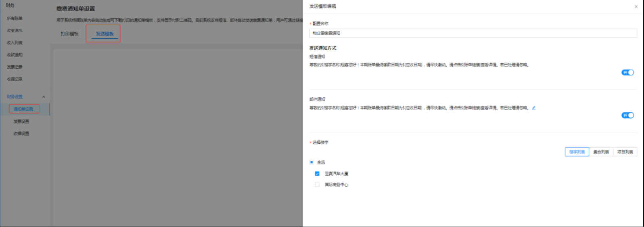This screenshot has height=227, width=644.
Task: Open 收入列表 from the sidebar
Action: click(15, 43)
